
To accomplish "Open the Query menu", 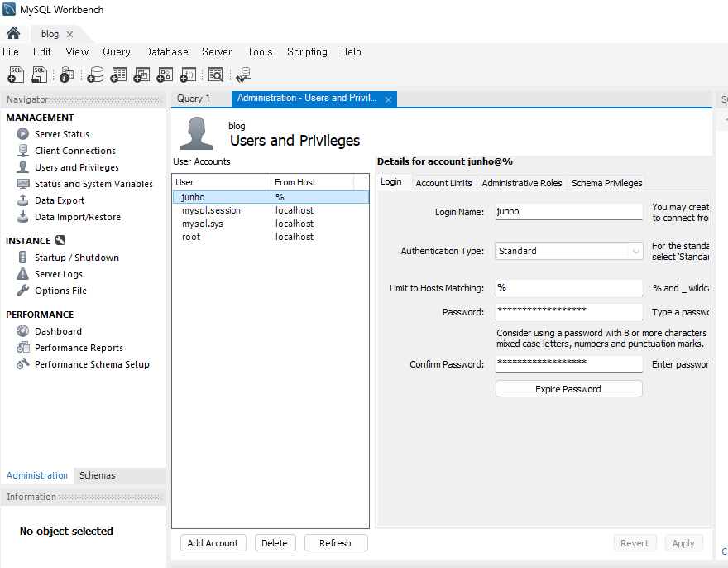I will coord(116,52).
